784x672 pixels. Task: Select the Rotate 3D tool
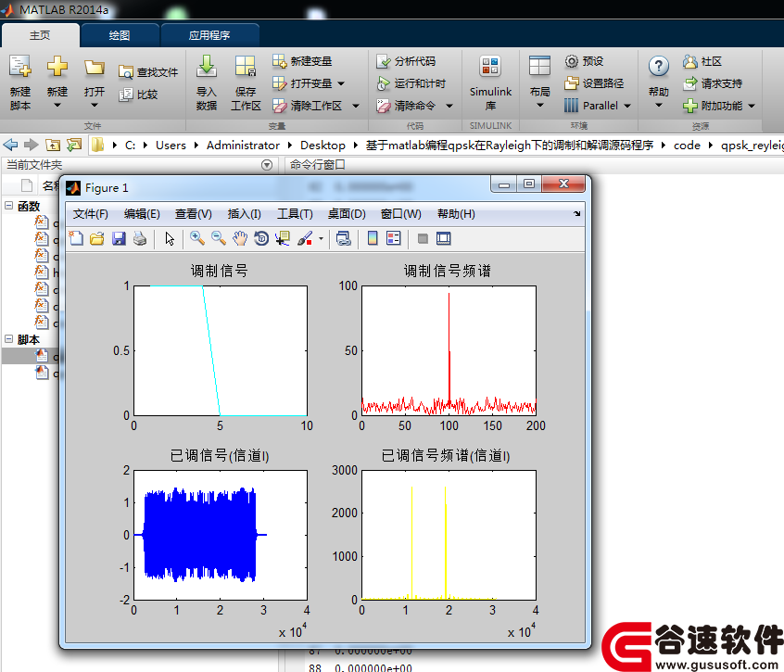pos(261,238)
